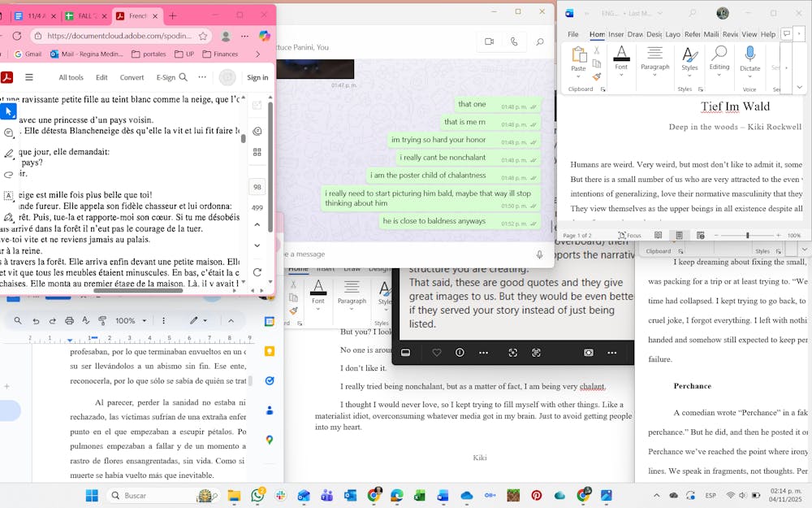Open the File menu in Word

tap(573, 34)
